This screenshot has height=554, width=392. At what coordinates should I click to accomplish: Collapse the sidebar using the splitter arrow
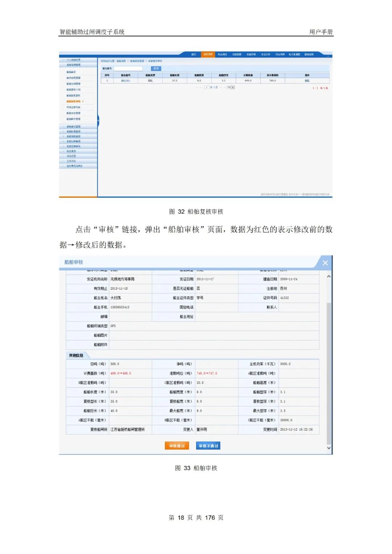coord(98,120)
